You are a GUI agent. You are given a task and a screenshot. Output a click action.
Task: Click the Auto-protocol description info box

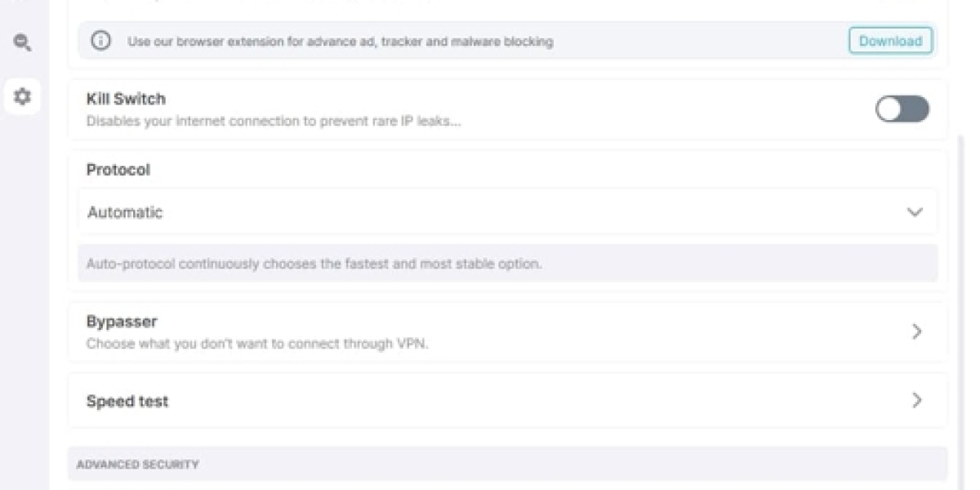(x=507, y=264)
